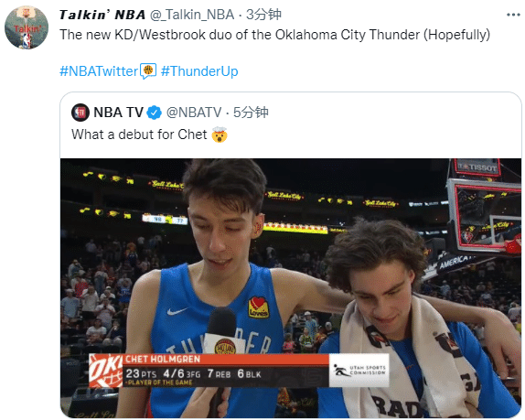This screenshot has width=525, height=420.
Task: Click the Utah Sports Commission logo
Action: [x=359, y=371]
